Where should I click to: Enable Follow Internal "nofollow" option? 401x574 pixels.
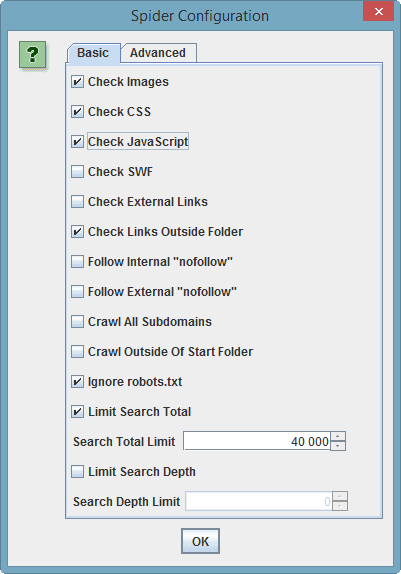[77, 262]
